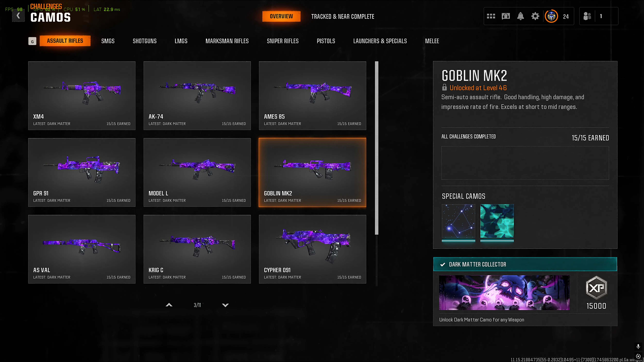644x362 pixels.
Task: Click the back arrow beside CAMOS
Action: pyautogui.click(x=18, y=16)
